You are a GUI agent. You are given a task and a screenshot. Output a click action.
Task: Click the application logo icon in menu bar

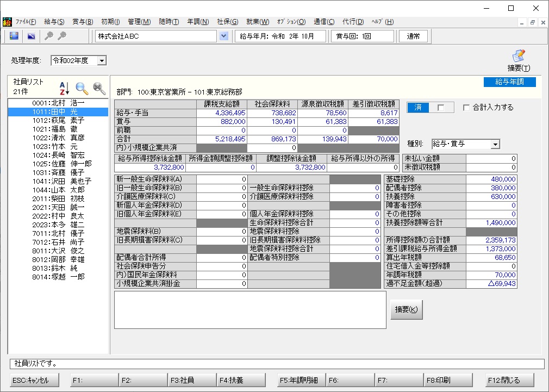coord(7,22)
